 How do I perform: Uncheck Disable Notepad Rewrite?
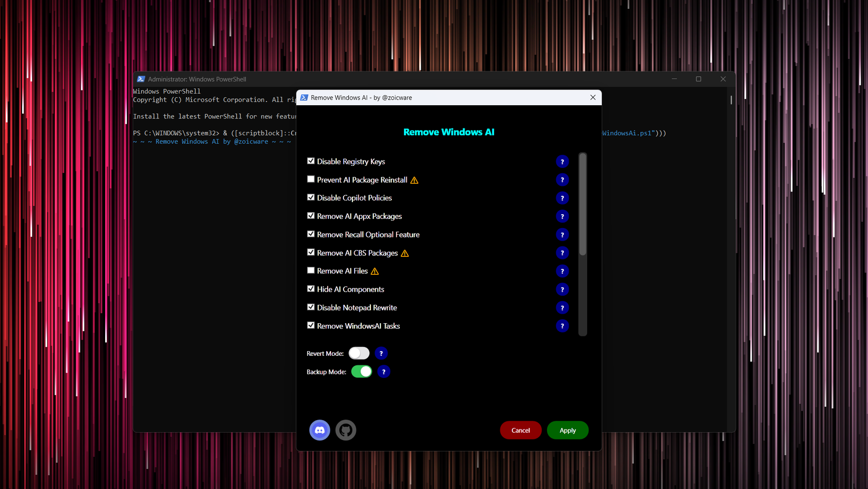pos(311,307)
